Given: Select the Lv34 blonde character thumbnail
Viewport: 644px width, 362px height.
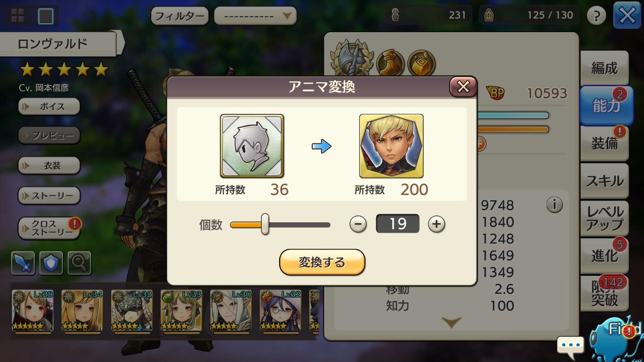Looking at the screenshot, I should [82, 311].
